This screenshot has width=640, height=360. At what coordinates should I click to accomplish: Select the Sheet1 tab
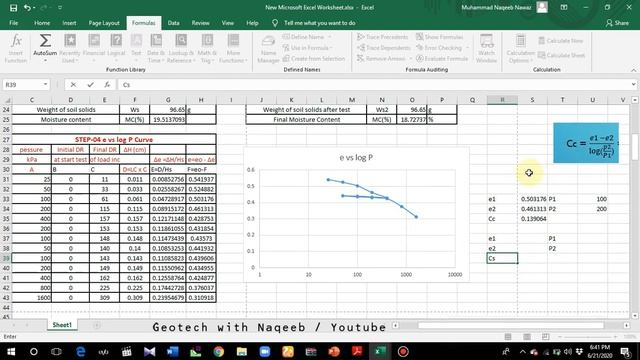pos(62,325)
